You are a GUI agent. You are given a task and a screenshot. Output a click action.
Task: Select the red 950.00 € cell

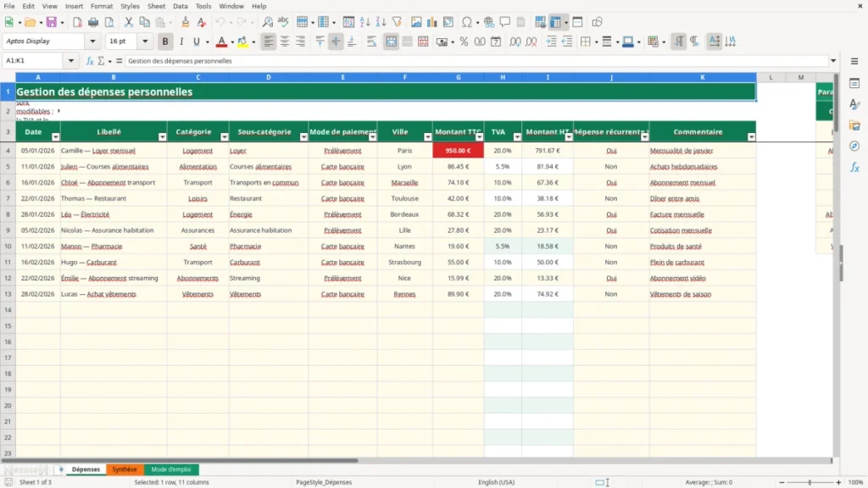[x=459, y=151]
